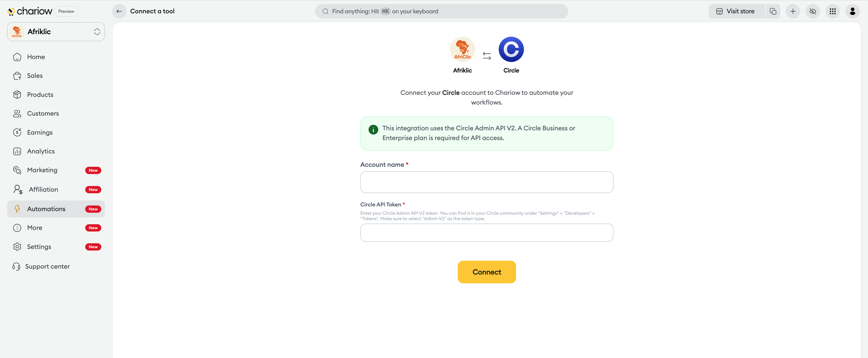Focus the Find anything search bar

(441, 11)
